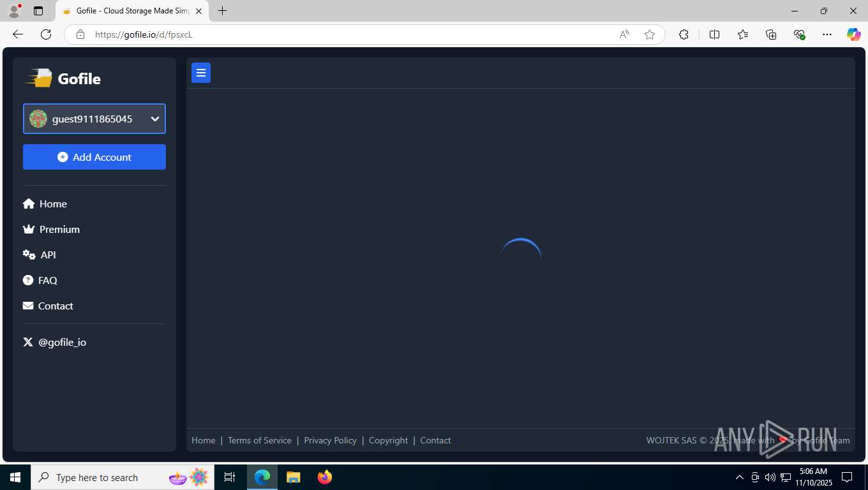
Task: Open the network tray icon
Action: pyautogui.click(x=786, y=477)
